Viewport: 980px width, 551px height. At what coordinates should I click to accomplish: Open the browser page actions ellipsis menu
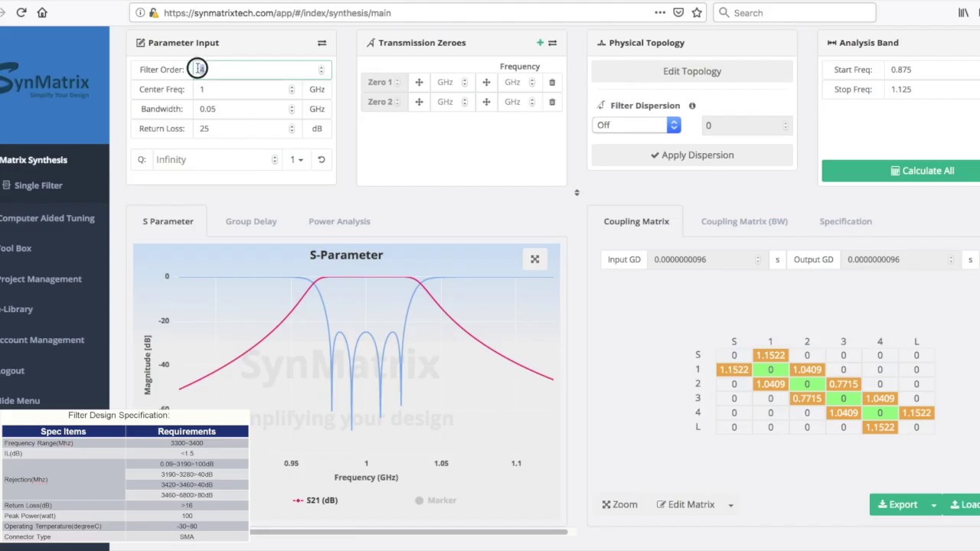coord(660,12)
